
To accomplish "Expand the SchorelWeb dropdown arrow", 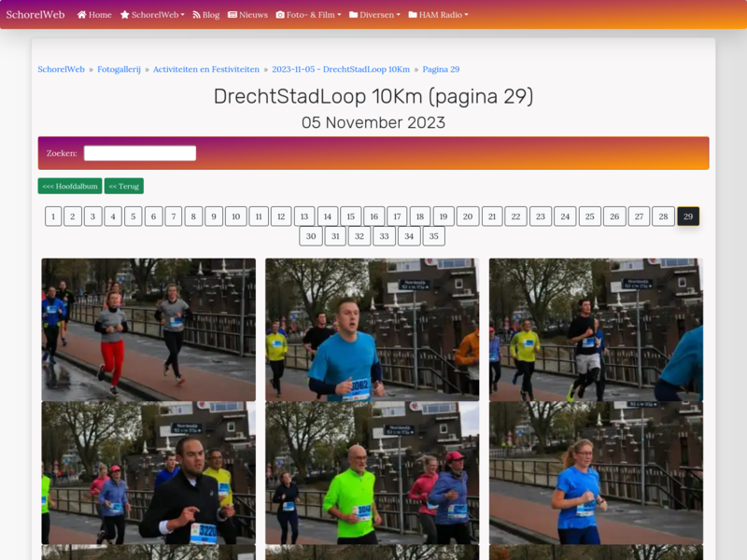I will pyautogui.click(x=182, y=15).
